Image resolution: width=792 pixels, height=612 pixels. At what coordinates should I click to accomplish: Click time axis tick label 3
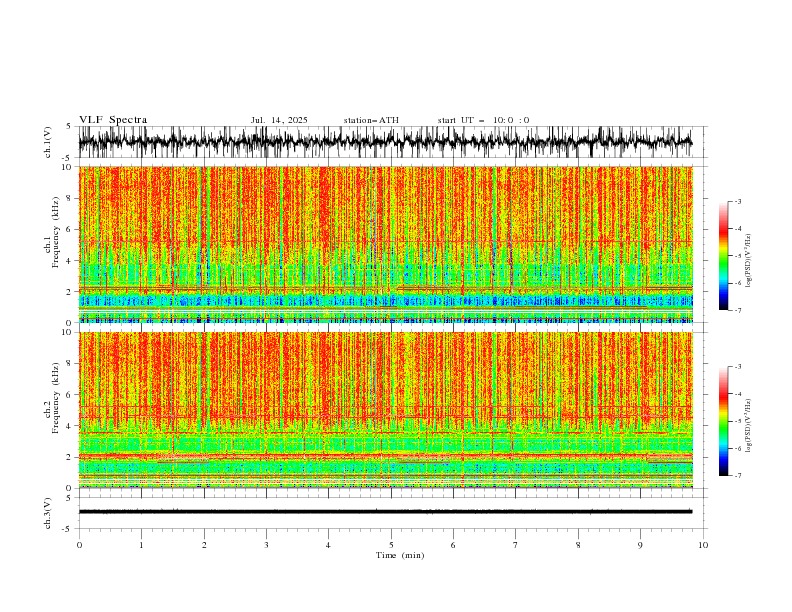[x=266, y=545]
